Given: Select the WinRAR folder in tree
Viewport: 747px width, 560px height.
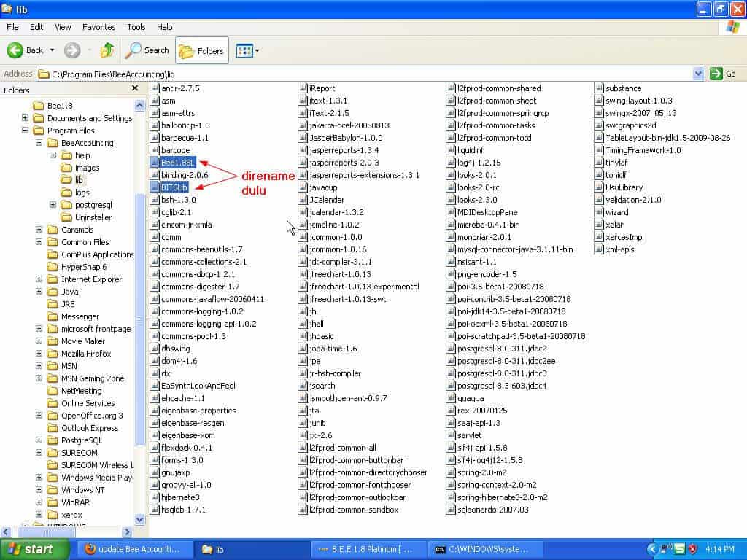Looking at the screenshot, I should point(68,502).
